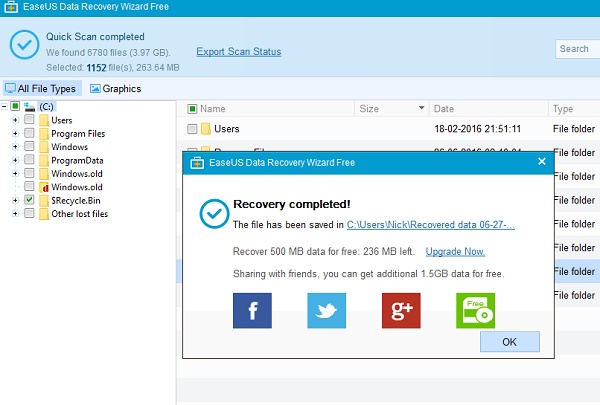Click the EaseUS logo in dialog title bar

(197, 163)
